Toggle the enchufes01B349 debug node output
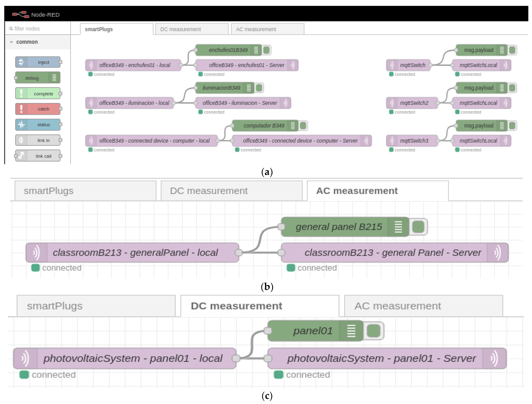The height and width of the screenshot is (404, 532). (x=266, y=50)
